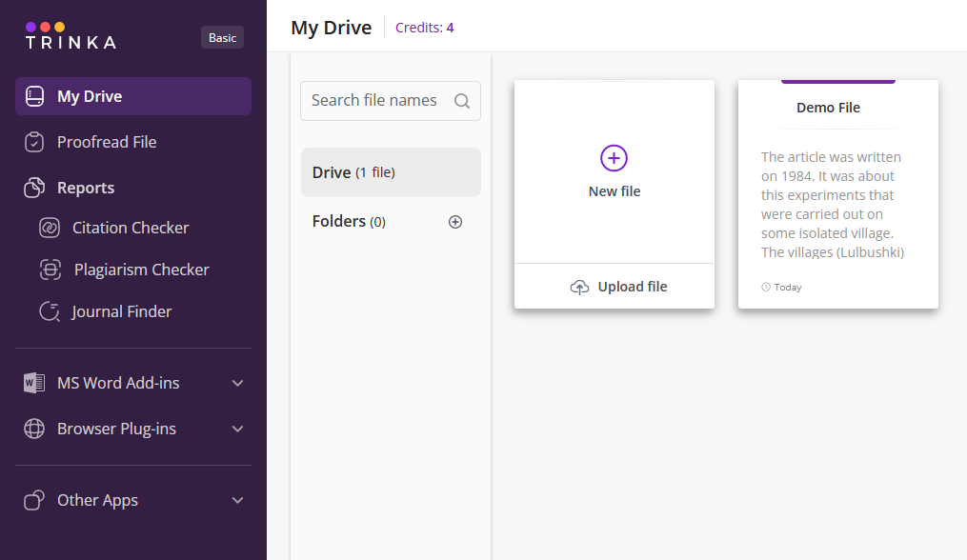The width and height of the screenshot is (967, 560).
Task: Expand the MS Word Add-ins section
Action: click(x=238, y=383)
